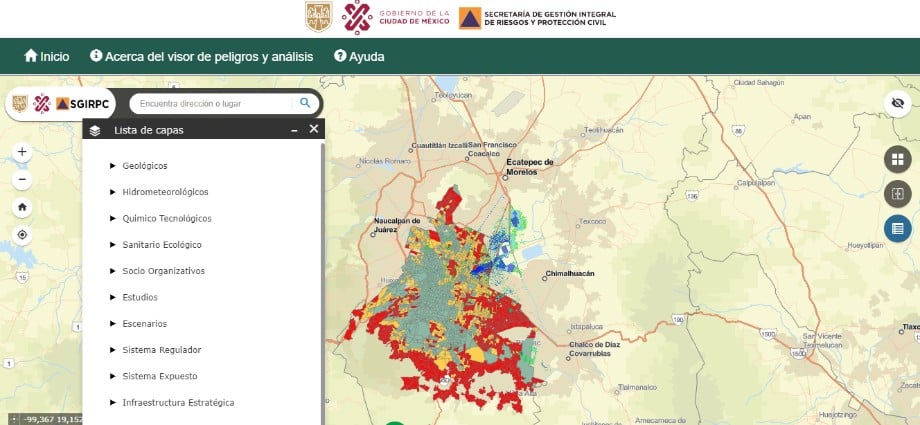Open the Inicio menu item
Viewport: 920px width, 425px height.
[x=47, y=56]
